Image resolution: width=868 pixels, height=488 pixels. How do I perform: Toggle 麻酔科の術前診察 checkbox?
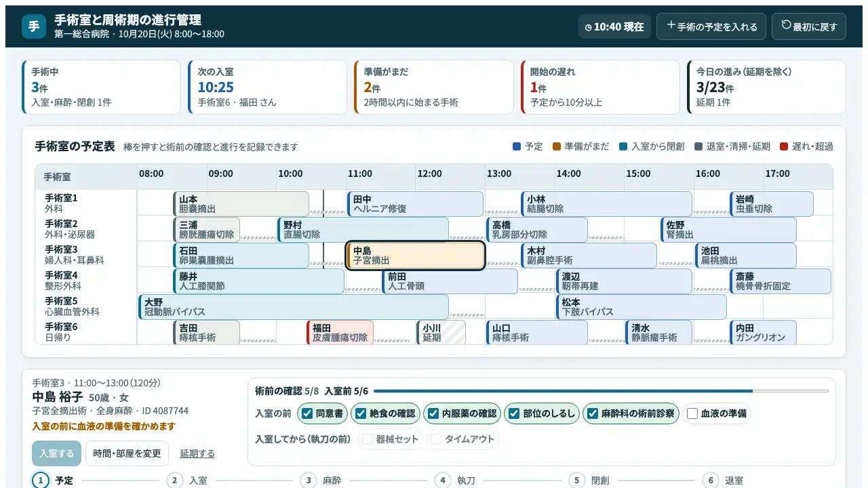click(593, 413)
